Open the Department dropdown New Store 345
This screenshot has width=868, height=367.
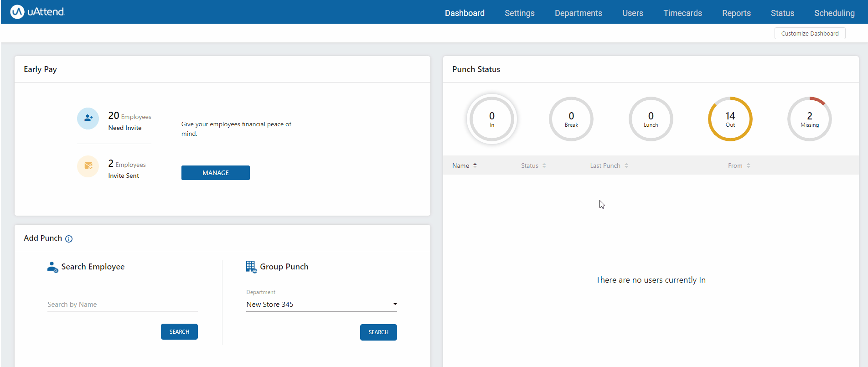tap(321, 304)
